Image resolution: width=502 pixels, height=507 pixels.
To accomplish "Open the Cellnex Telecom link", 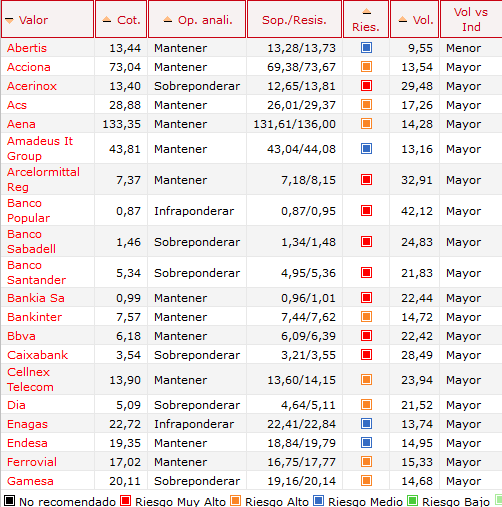I will (30, 380).
